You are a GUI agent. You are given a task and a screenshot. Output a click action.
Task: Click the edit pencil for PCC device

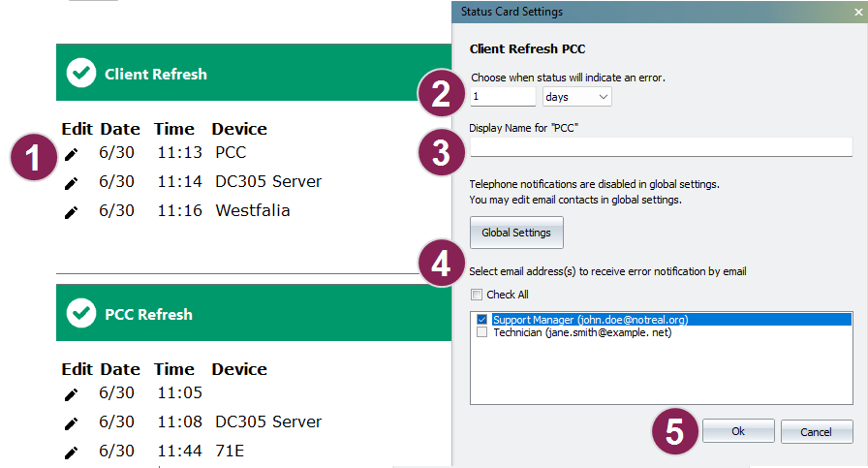click(71, 154)
